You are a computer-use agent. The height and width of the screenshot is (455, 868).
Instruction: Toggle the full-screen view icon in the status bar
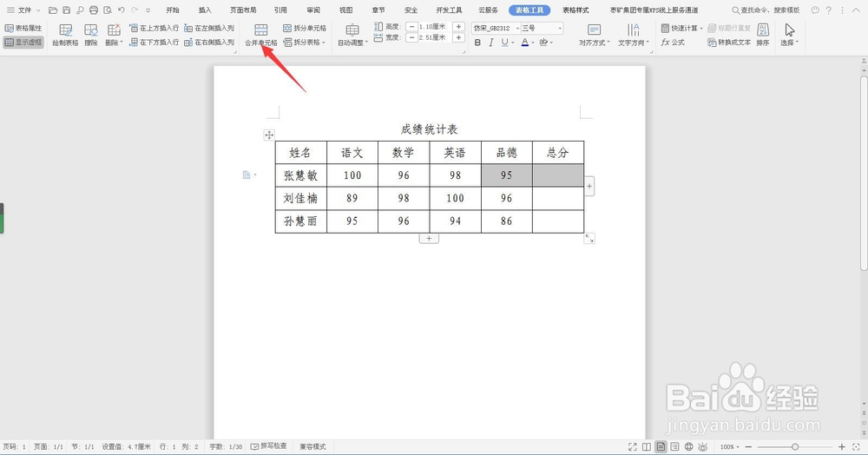point(633,446)
